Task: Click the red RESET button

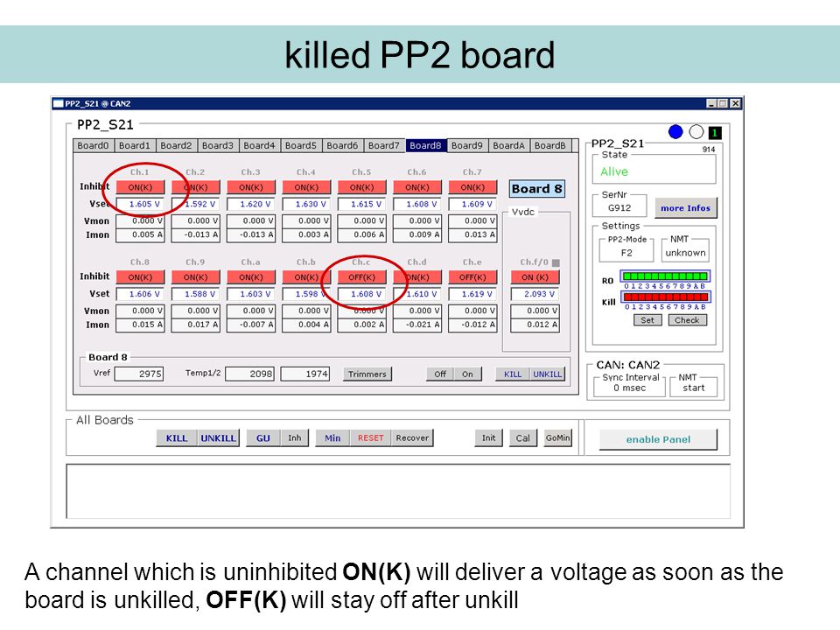Action: [371, 438]
